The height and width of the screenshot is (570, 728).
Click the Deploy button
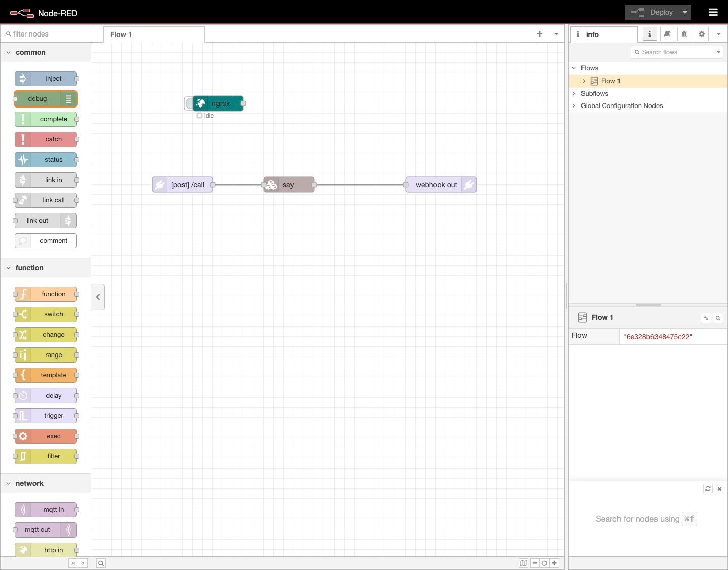(657, 12)
